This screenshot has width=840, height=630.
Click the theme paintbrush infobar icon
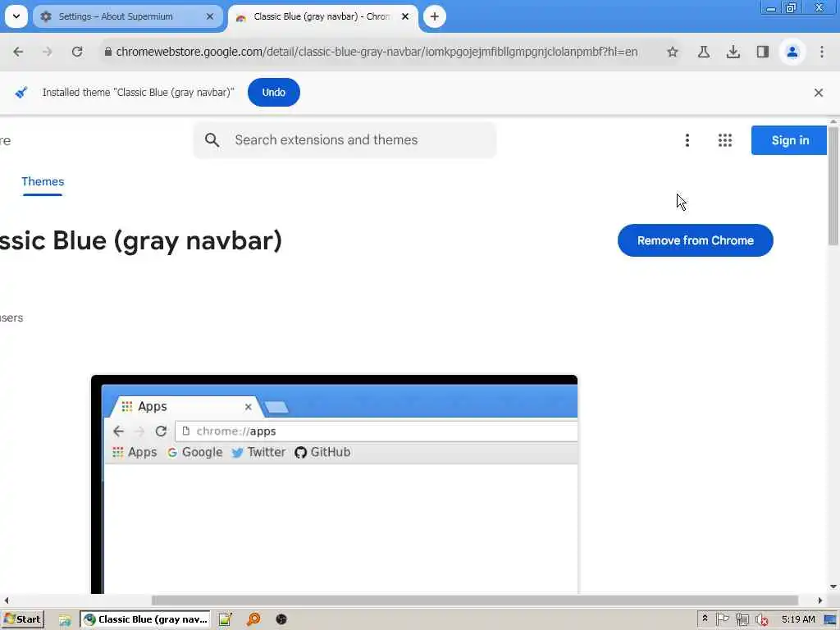[x=21, y=93]
